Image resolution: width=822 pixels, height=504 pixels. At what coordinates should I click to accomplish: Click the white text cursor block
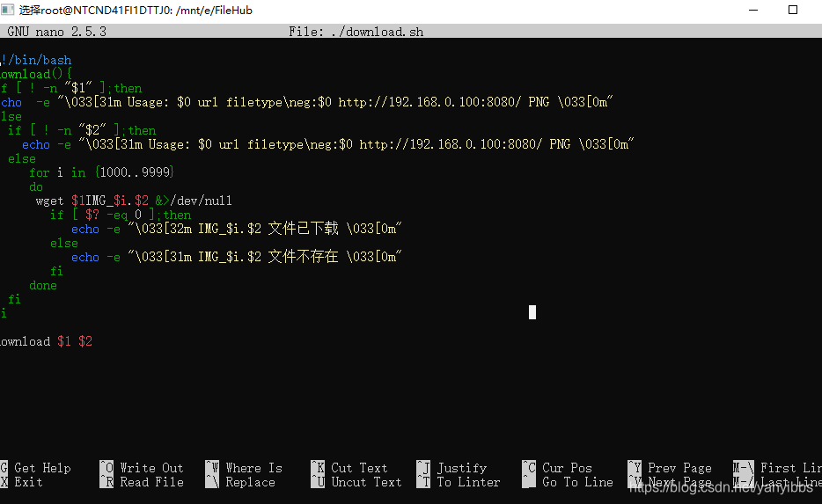click(532, 312)
